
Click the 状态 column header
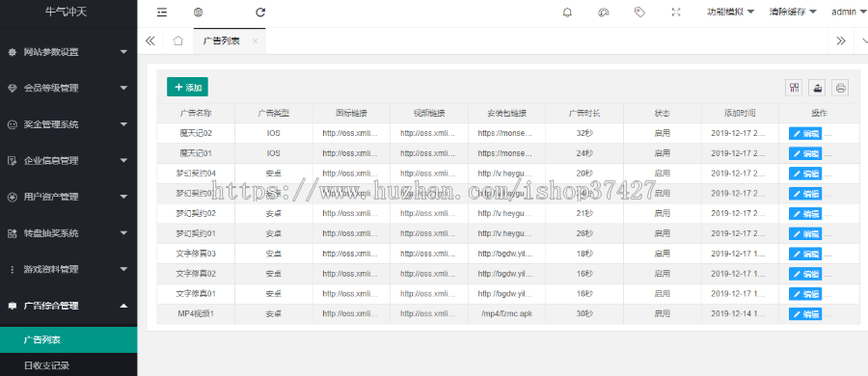pyautogui.click(x=662, y=113)
